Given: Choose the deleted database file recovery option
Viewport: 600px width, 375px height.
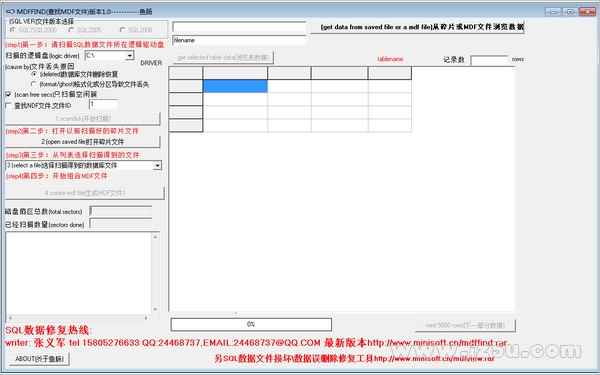Looking at the screenshot, I should pyautogui.click(x=34, y=74).
